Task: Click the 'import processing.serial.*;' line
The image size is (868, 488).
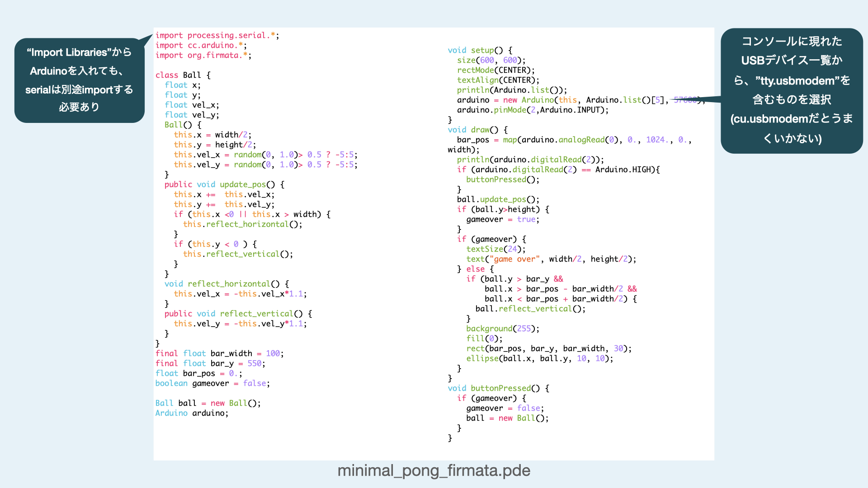Action: coord(217,35)
